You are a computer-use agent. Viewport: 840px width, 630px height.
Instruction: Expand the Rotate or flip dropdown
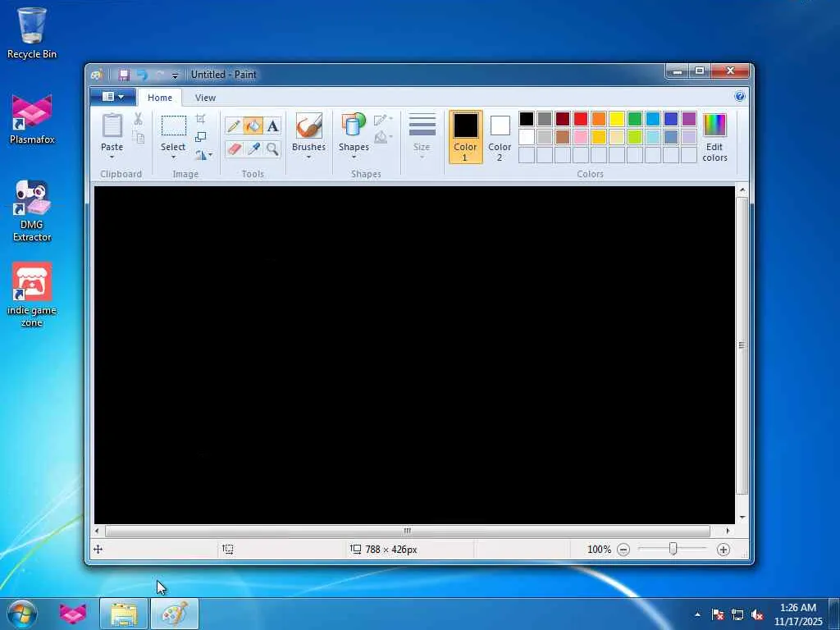[x=203, y=155]
